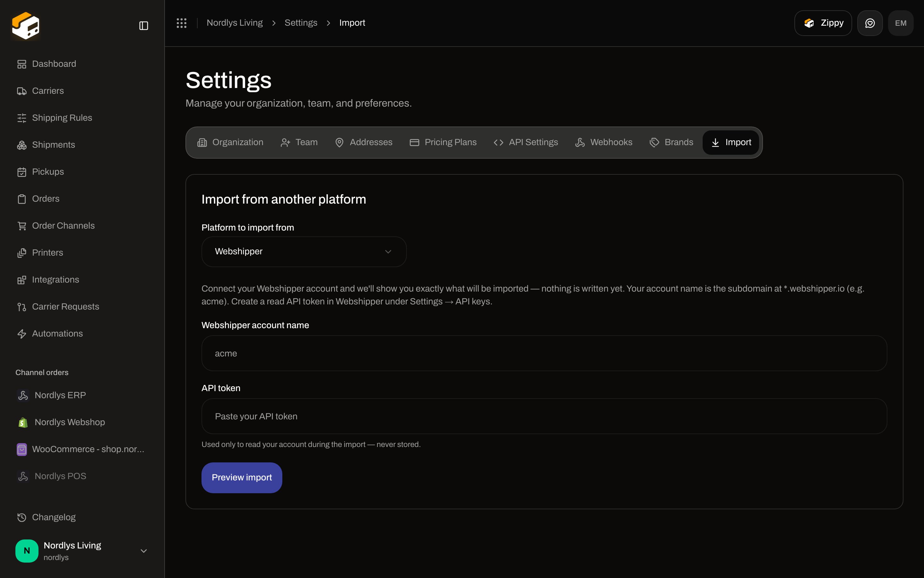Click the Integrations blocks icon
Viewport: 924px width, 578px height.
tap(22, 280)
